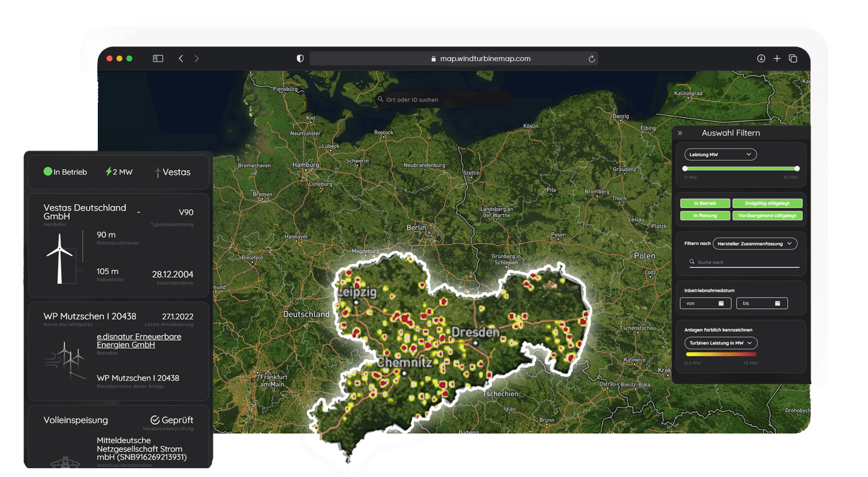Click the 27.1.2022 last update date
The height and width of the screenshot is (477, 868).
[178, 317]
